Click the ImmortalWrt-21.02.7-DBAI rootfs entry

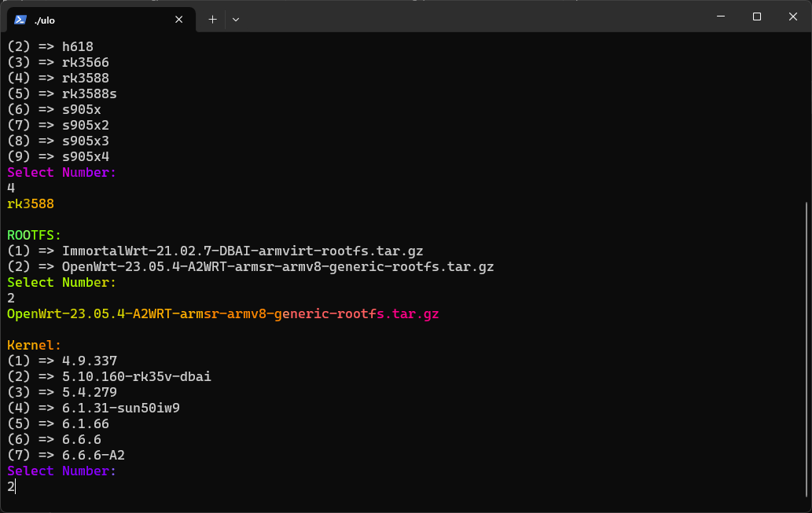click(215, 251)
